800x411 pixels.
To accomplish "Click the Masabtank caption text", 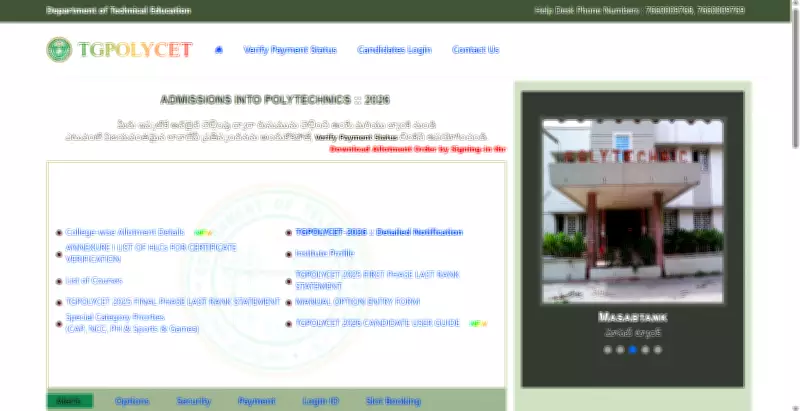I will 633,317.
